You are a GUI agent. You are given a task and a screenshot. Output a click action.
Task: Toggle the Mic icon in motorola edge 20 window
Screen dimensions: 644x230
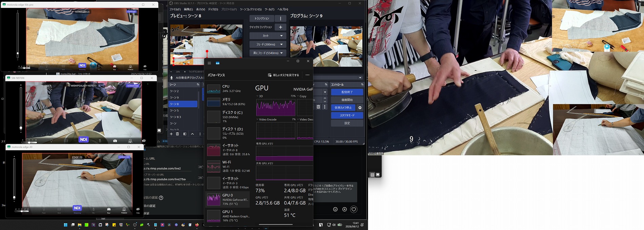(94, 210)
